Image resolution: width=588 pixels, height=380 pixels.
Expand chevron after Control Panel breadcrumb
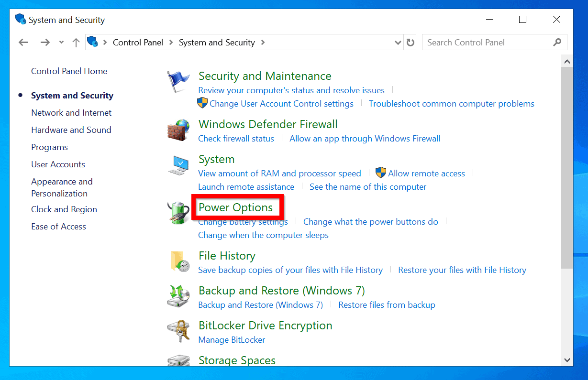171,43
